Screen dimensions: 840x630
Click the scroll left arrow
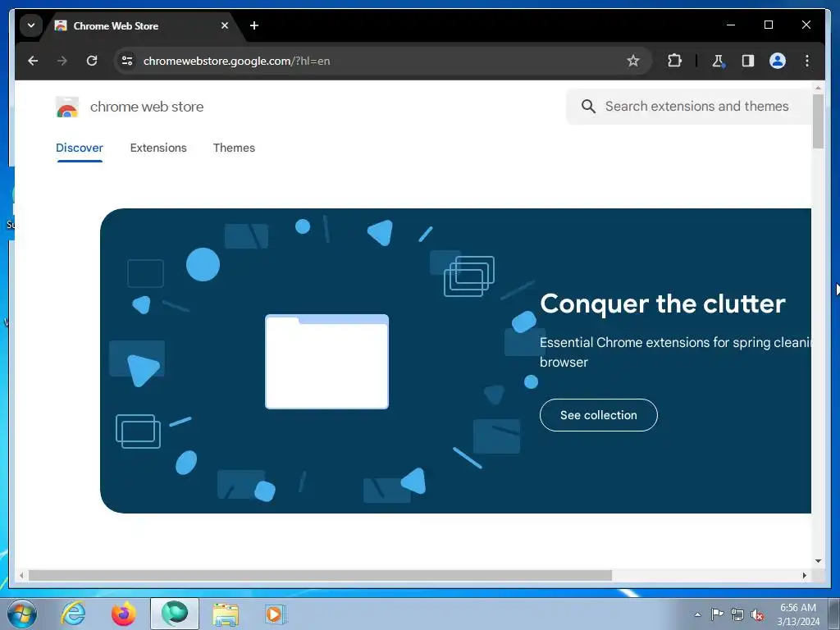tap(21, 575)
